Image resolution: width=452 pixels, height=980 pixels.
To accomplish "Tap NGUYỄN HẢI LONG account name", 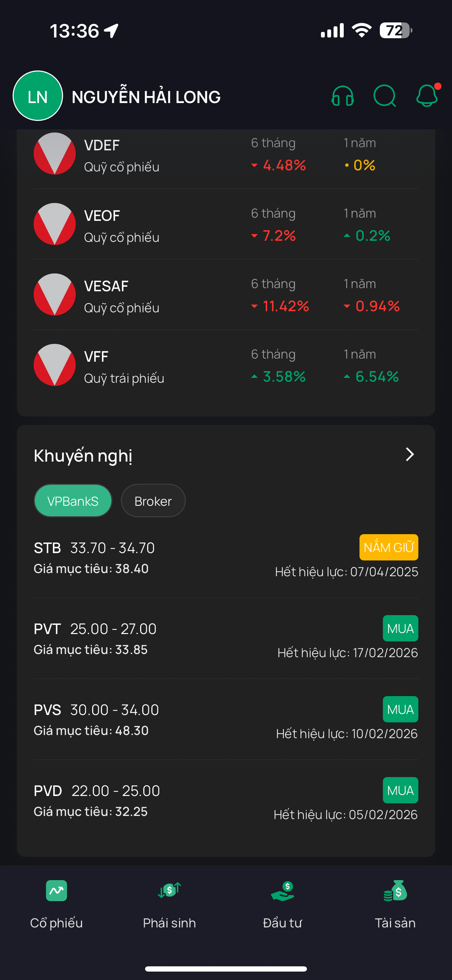I will click(x=146, y=97).
